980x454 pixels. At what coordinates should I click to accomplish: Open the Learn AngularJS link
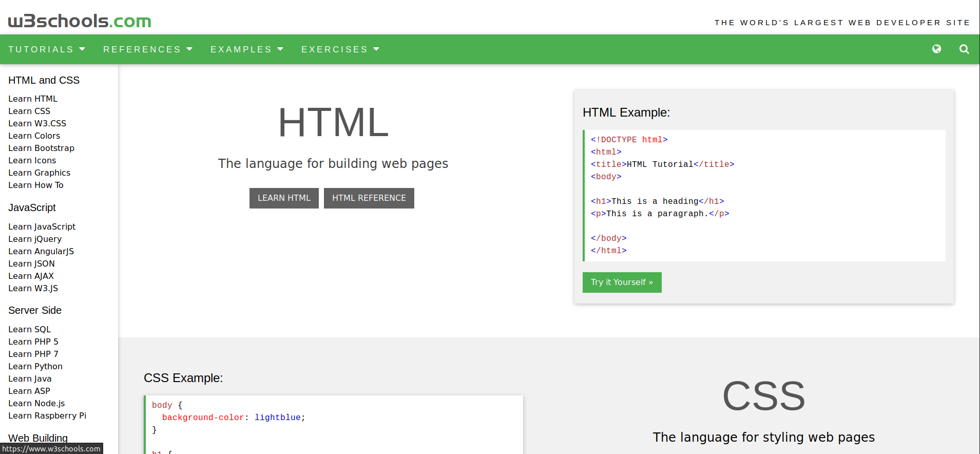click(41, 251)
